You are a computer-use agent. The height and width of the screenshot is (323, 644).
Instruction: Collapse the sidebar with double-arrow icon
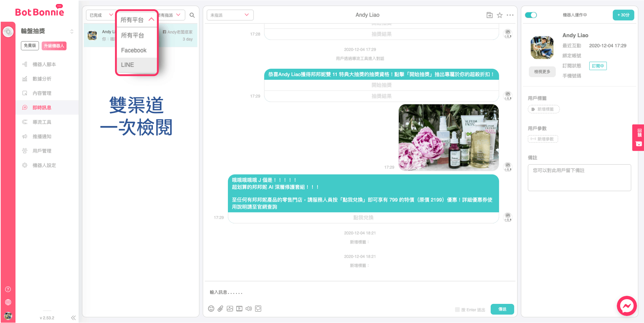click(73, 318)
